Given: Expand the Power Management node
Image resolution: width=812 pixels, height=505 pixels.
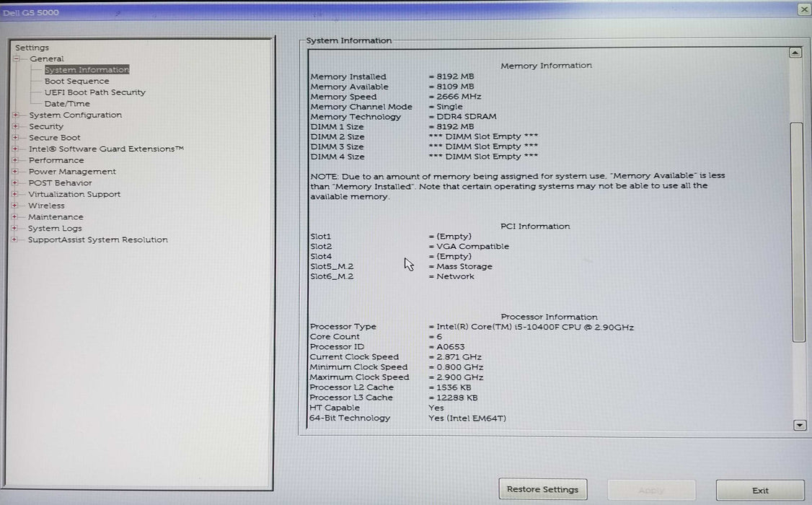Looking at the screenshot, I should (x=15, y=172).
